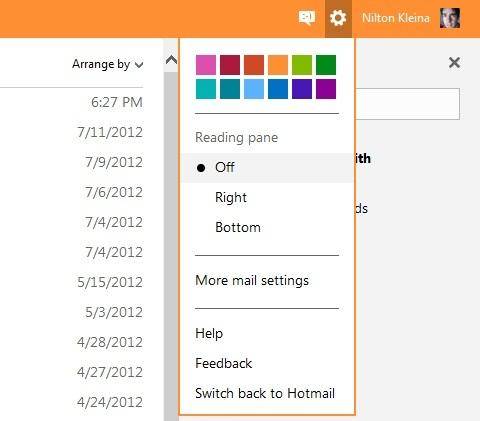Click Switch back to Hotmail
Image resolution: width=480 pixels, height=421 pixels.
click(265, 393)
